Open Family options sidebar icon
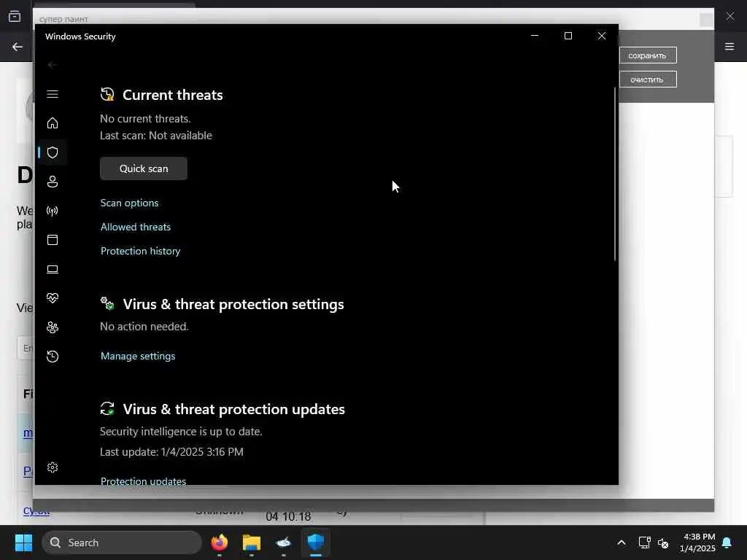The width and height of the screenshot is (747, 560). pyautogui.click(x=53, y=327)
